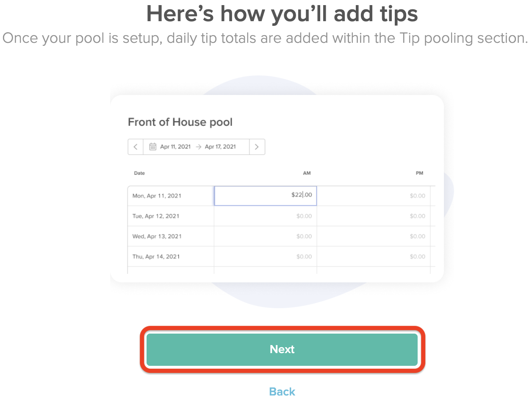Click the PM column header

[419, 173]
